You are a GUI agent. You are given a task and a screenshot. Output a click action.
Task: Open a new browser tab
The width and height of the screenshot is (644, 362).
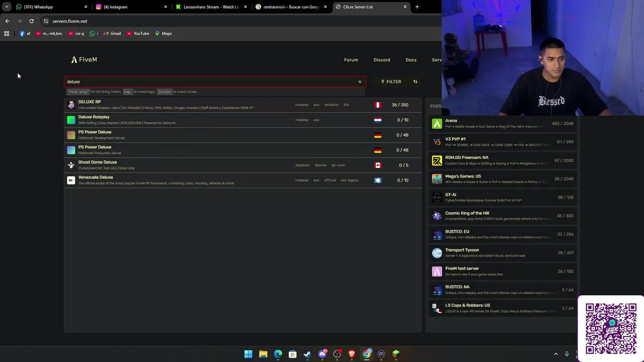click(417, 7)
